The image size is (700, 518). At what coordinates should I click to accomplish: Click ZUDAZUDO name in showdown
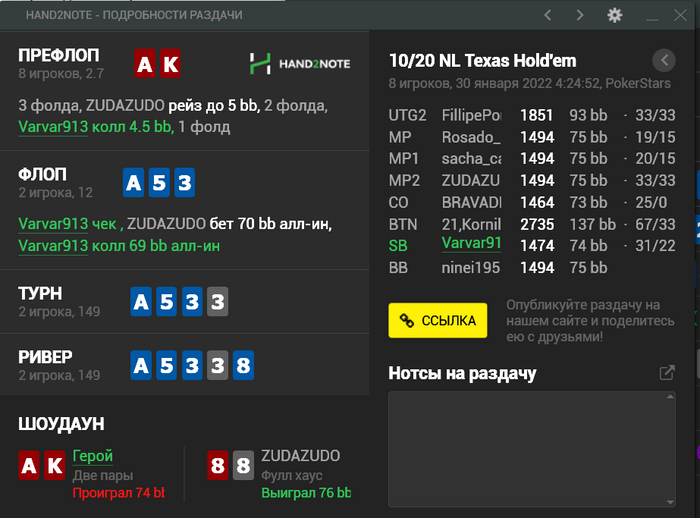coord(300,456)
